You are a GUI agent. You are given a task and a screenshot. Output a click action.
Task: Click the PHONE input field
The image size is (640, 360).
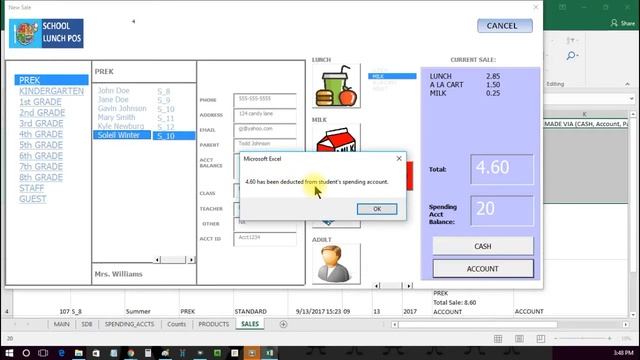click(x=265, y=100)
